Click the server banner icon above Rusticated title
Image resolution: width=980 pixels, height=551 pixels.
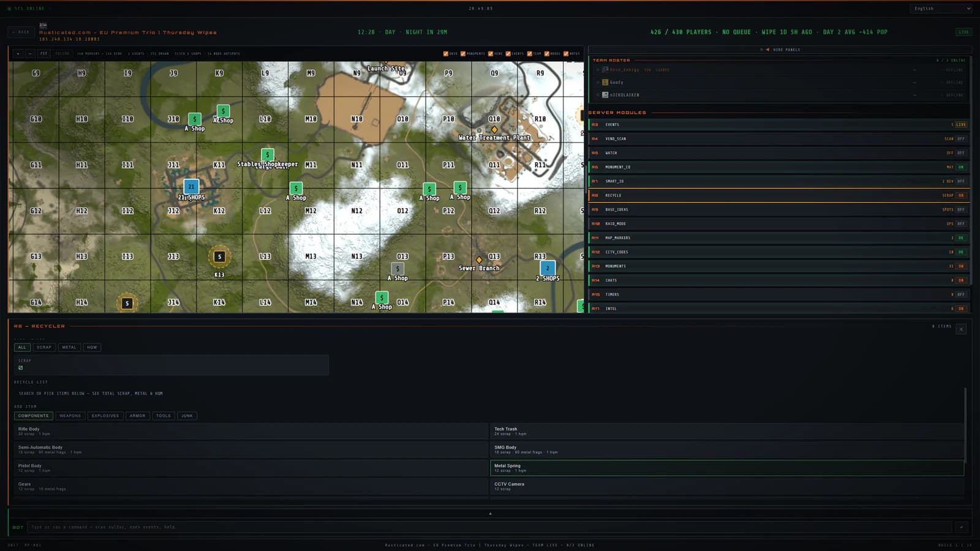click(x=43, y=26)
